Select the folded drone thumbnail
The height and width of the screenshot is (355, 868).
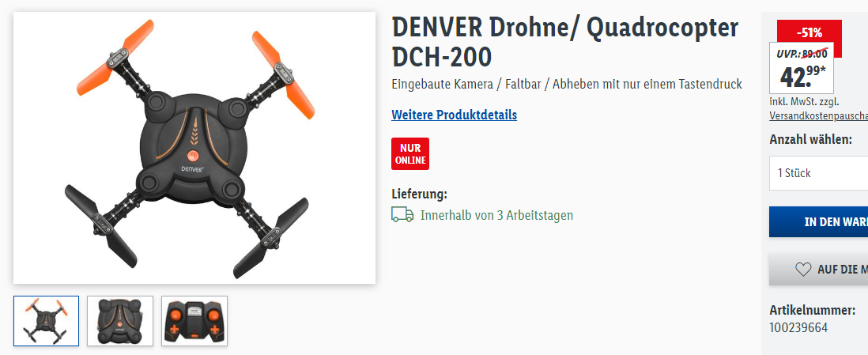(x=120, y=321)
